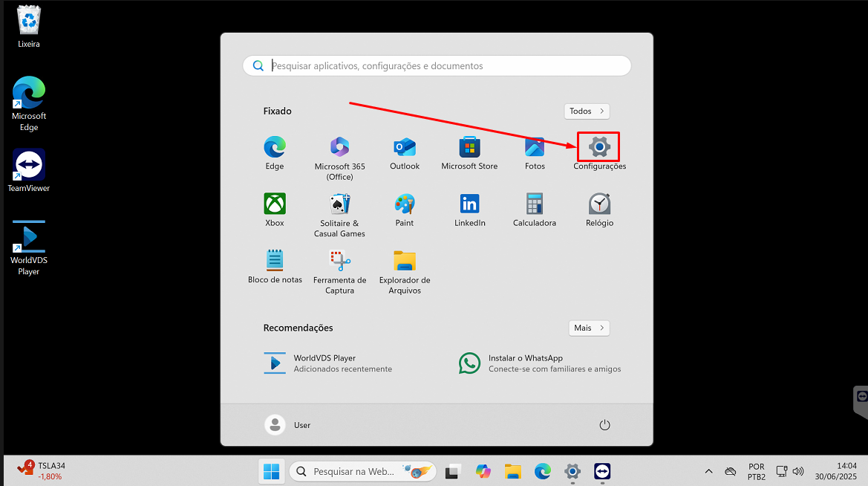This screenshot has height=486, width=868.
Task: Open Settings gear on the taskbar
Action: point(572,472)
